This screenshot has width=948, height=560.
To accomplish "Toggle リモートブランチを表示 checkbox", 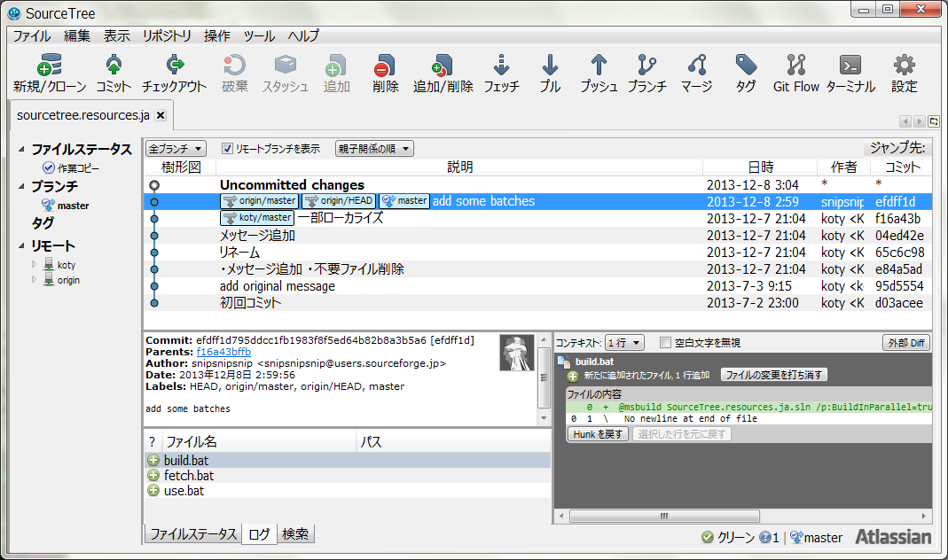I will (227, 149).
